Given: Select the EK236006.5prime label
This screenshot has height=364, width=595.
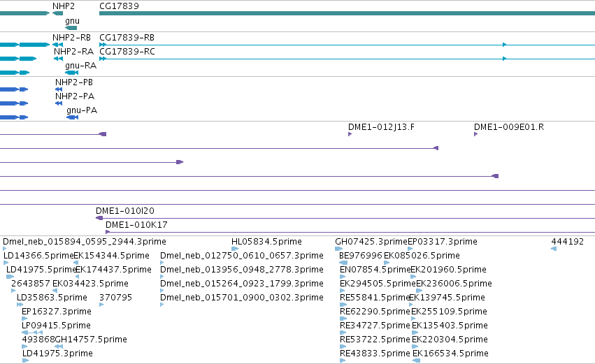Looking at the screenshot, I should click(x=454, y=284).
